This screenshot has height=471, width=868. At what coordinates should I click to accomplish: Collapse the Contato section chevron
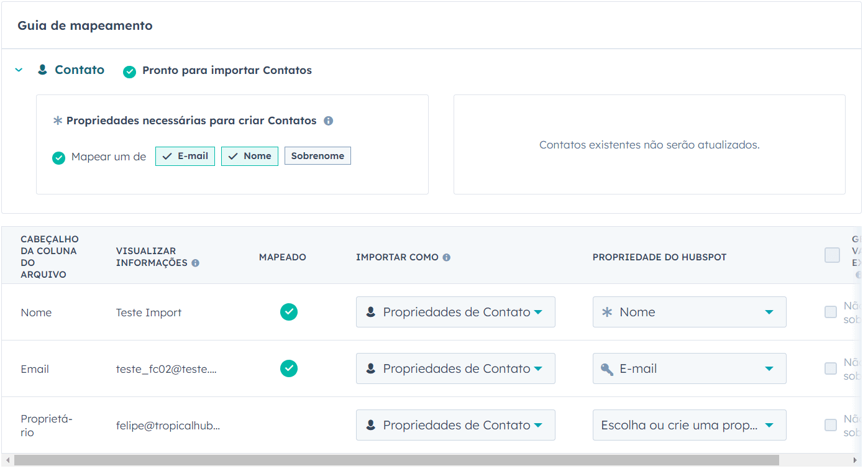click(x=19, y=70)
